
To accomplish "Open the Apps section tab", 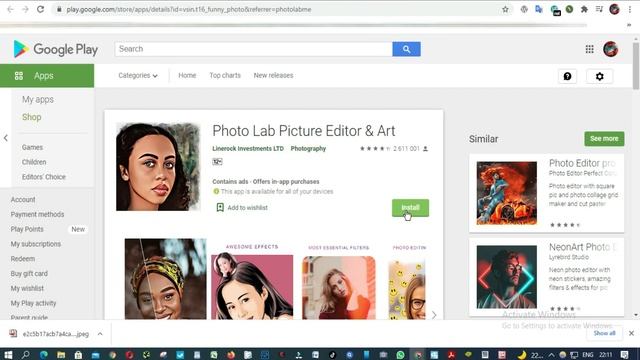I will (47, 76).
